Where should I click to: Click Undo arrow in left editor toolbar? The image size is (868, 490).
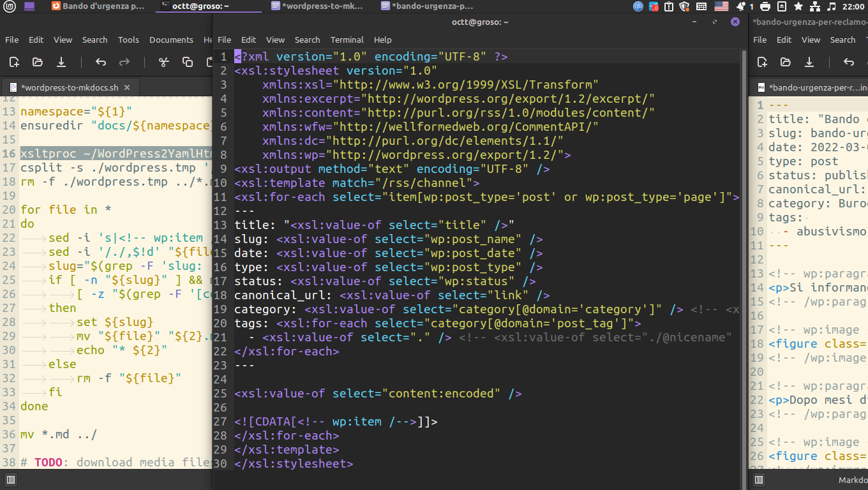coord(101,62)
